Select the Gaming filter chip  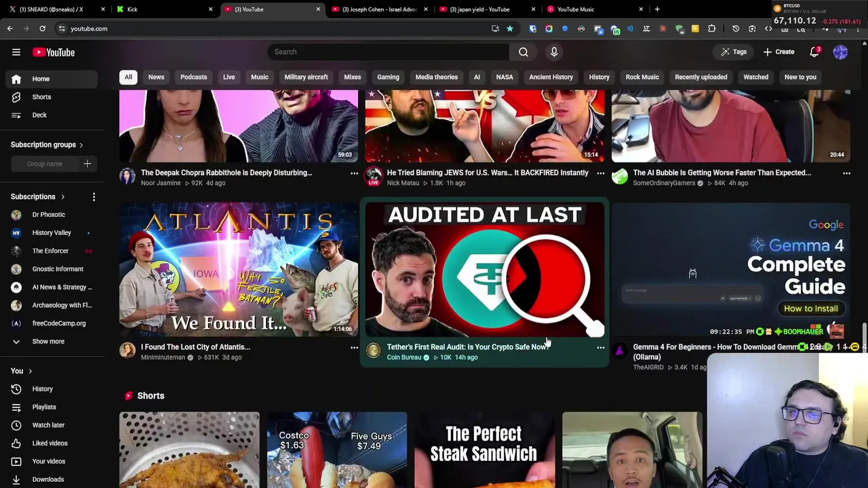(x=388, y=77)
